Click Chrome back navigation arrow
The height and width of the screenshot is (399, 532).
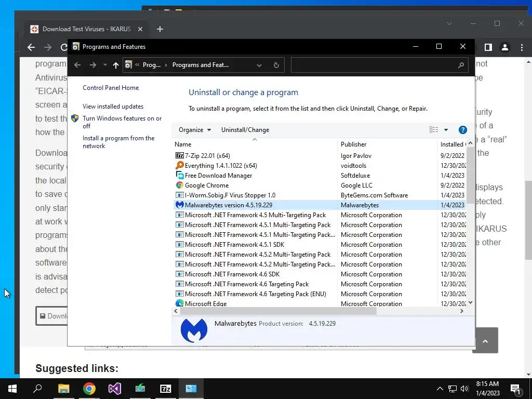(31, 47)
